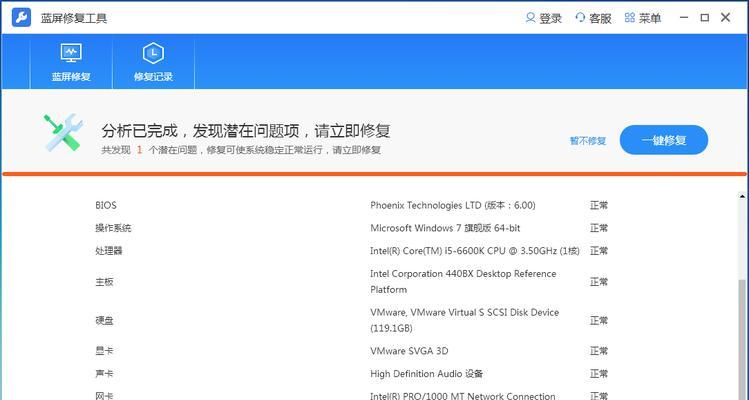Select the 处理器 row label
The height and width of the screenshot is (400, 749).
(109, 251)
